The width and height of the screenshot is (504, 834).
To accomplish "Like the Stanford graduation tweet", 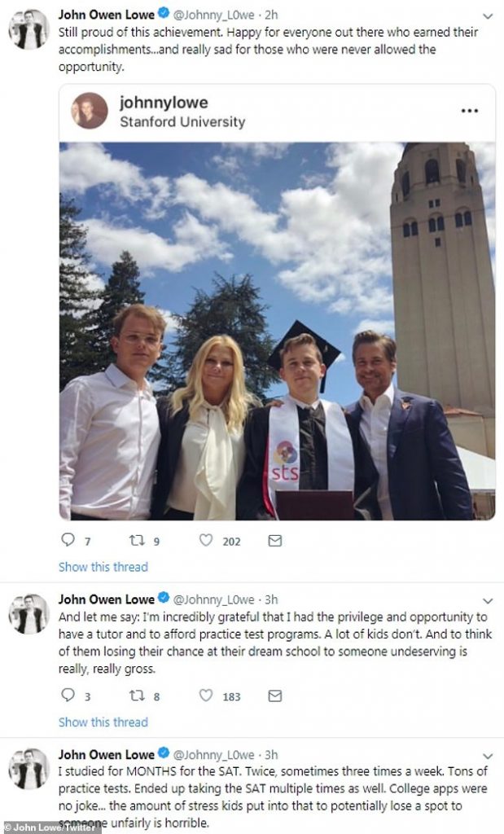I will (206, 541).
